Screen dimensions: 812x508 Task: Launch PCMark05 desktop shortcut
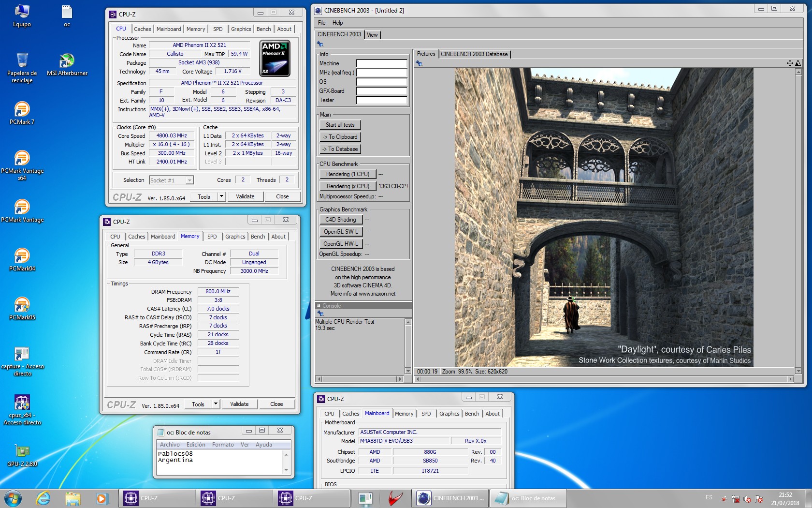(x=22, y=308)
